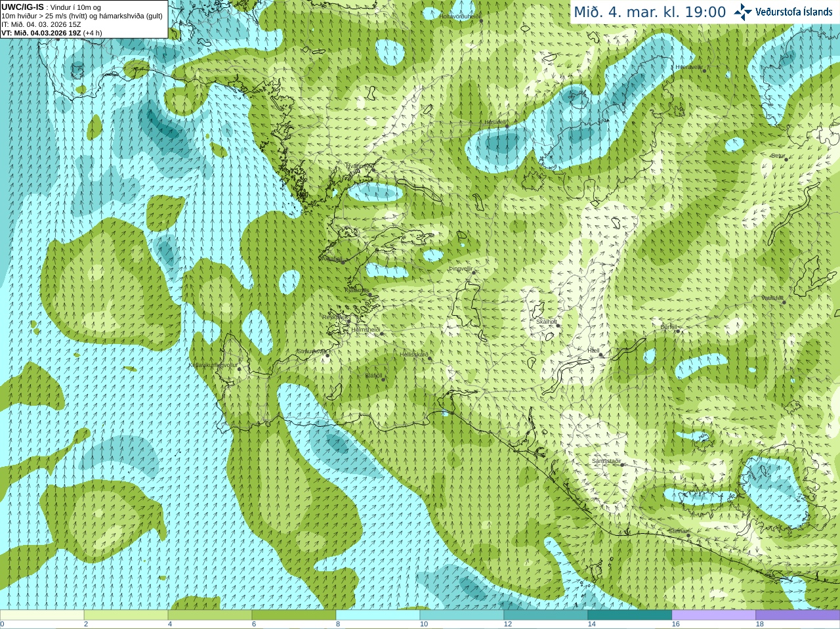The image size is (840, 629).
Task: Click the 'UWC/IG-IS' model title
Action: [x=22, y=7]
